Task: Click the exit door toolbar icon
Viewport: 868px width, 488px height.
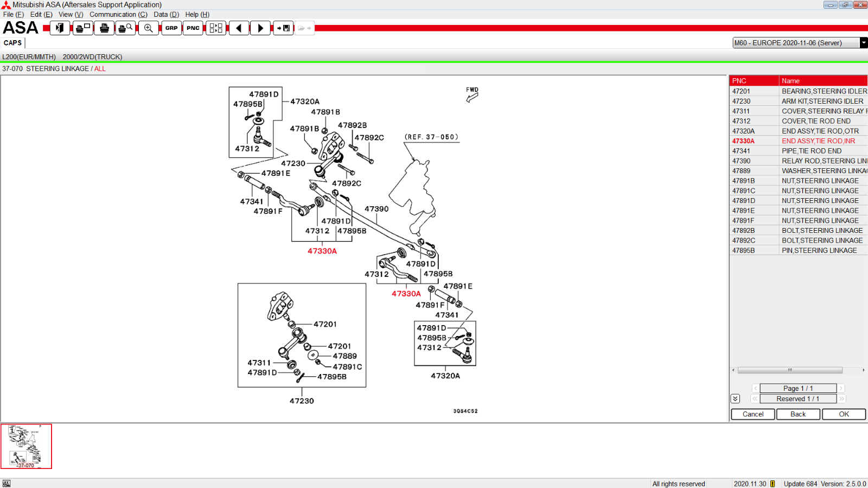Action: click(60, 28)
